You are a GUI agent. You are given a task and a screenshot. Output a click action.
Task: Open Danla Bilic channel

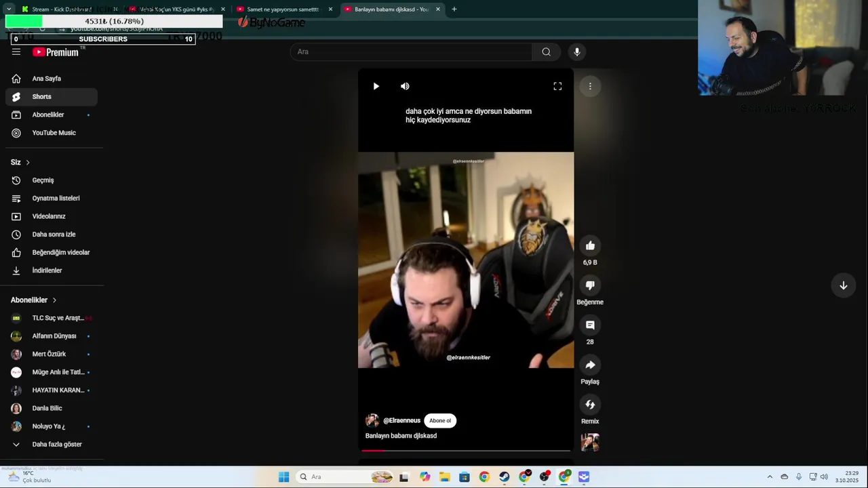coord(52,408)
